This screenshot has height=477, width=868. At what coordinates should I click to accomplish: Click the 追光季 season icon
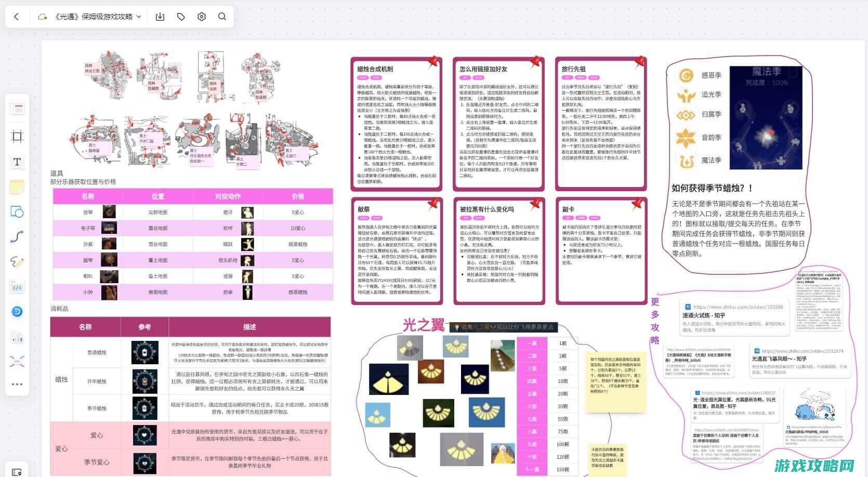686,95
